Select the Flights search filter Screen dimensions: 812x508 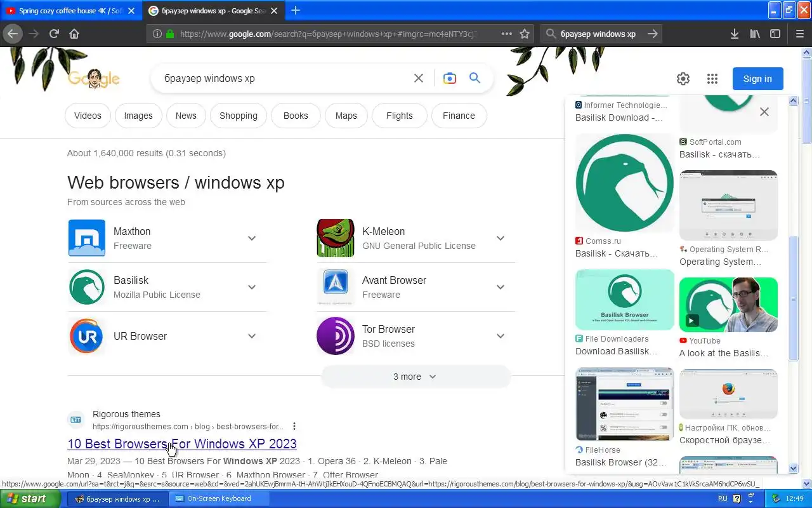(400, 116)
